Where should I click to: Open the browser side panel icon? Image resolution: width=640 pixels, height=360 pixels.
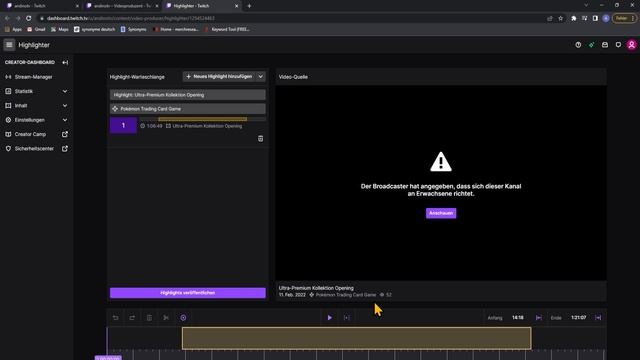click(595, 18)
